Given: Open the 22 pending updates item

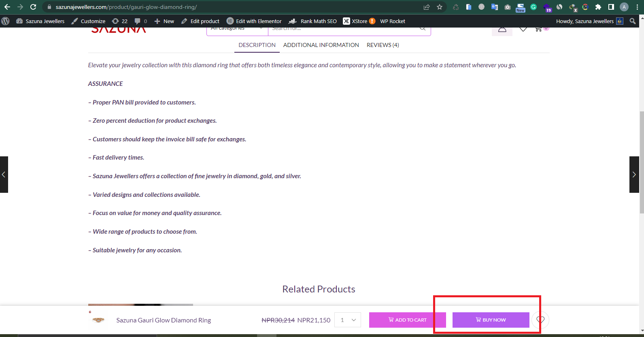Looking at the screenshot, I should coord(120,21).
